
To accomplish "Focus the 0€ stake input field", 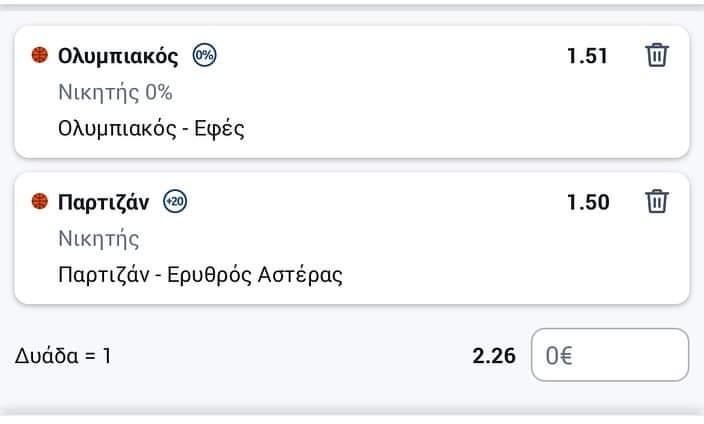I will point(610,355).
